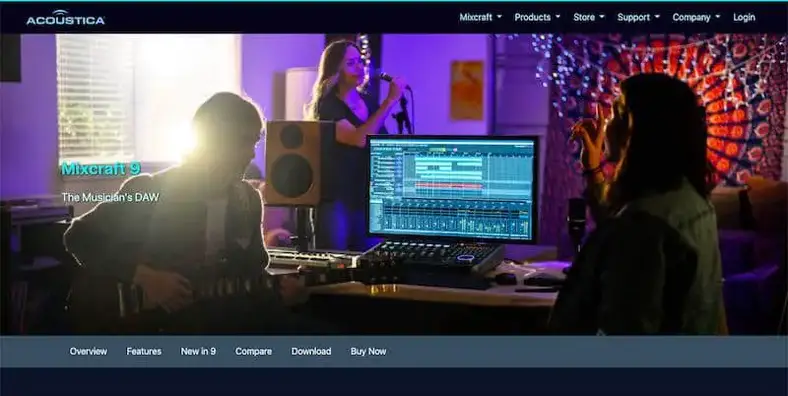The width and height of the screenshot is (788, 396).
Task: Expand the Support dropdown menu
Action: point(638,17)
